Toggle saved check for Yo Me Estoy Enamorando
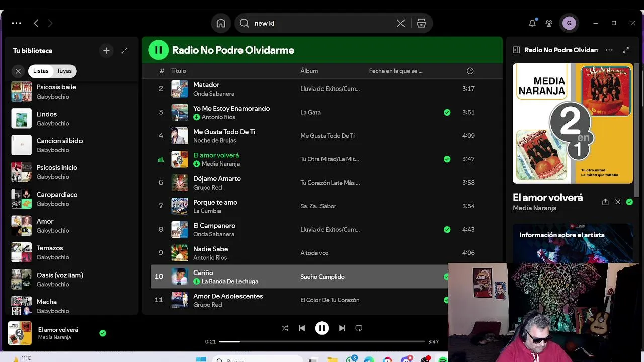 tap(447, 112)
